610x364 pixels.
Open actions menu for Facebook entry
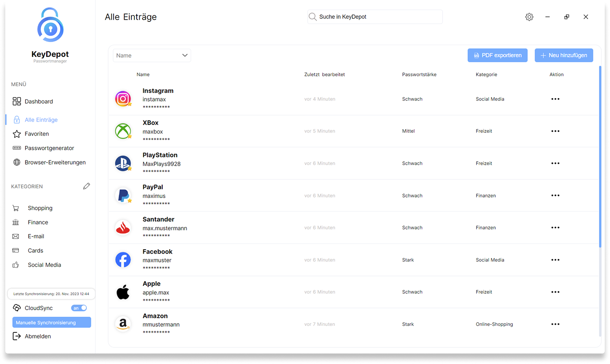555,260
